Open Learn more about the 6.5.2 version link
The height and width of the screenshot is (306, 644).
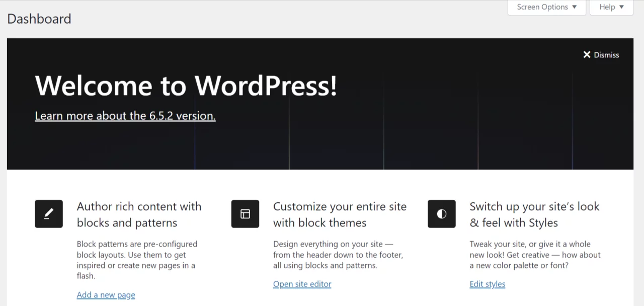(125, 116)
